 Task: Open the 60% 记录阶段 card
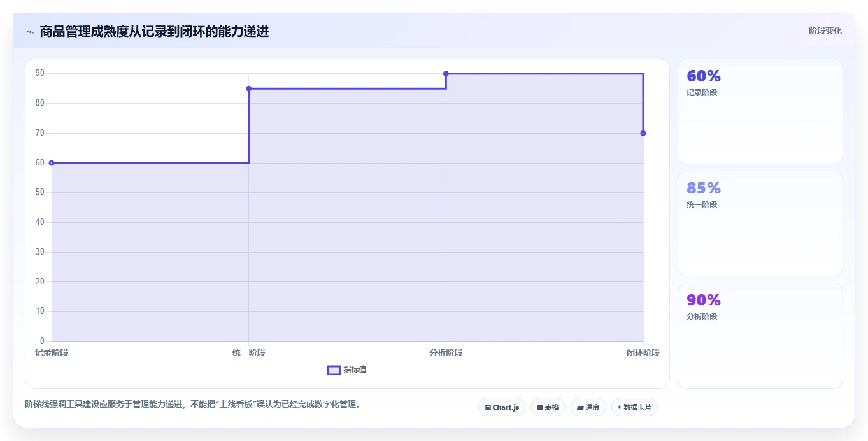point(760,111)
